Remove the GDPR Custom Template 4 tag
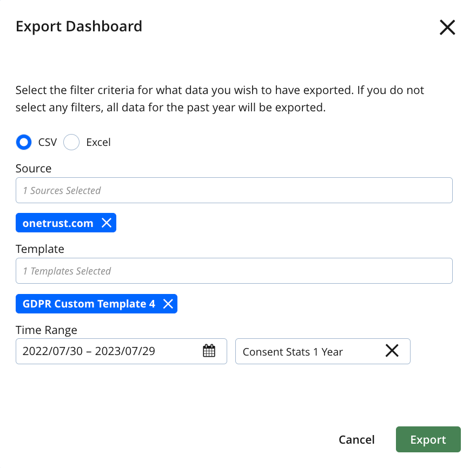This screenshot has width=476, height=468. 167,304
